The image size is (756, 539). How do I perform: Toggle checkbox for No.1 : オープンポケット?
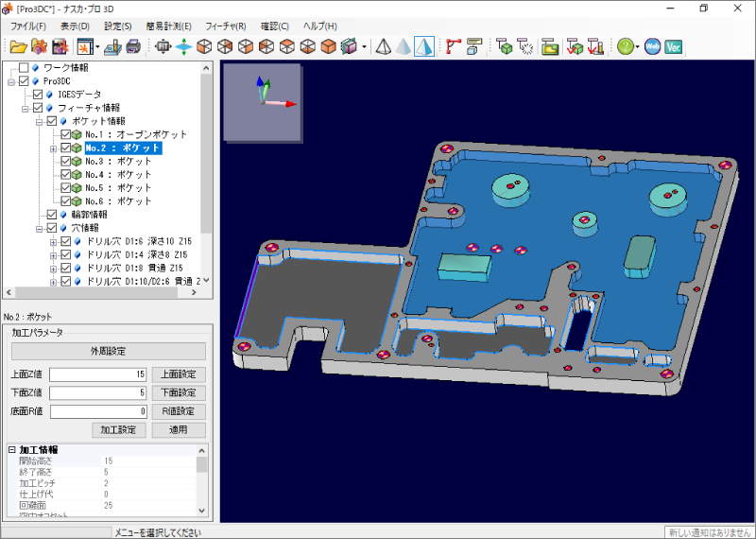pyautogui.click(x=65, y=134)
